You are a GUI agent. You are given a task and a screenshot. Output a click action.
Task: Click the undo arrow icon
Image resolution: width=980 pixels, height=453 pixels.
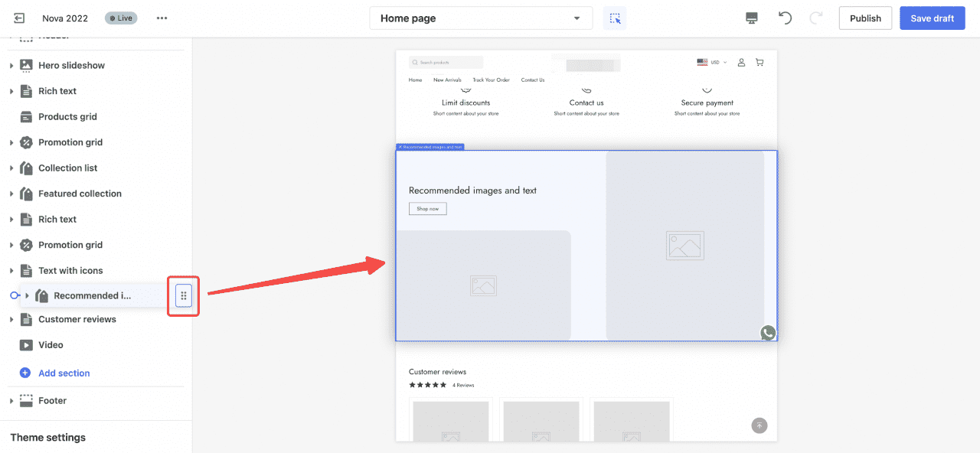coord(785,18)
